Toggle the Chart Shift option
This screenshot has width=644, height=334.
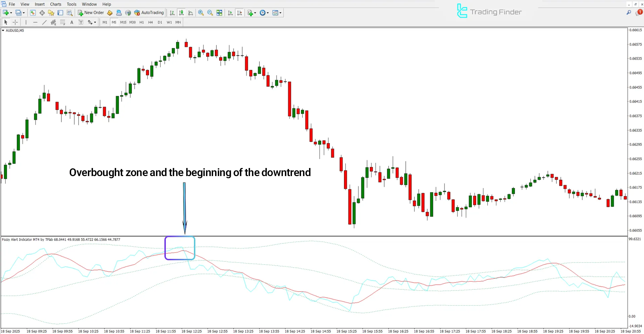click(240, 12)
